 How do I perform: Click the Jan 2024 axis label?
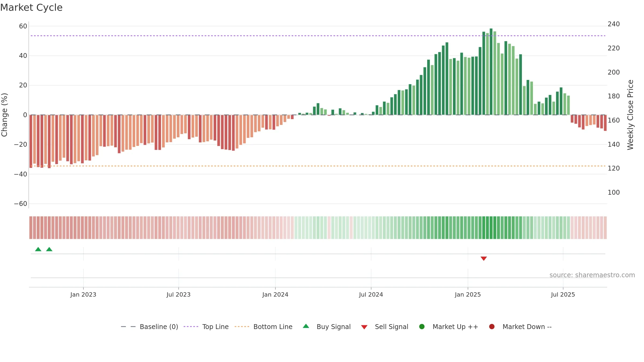tap(275, 294)
